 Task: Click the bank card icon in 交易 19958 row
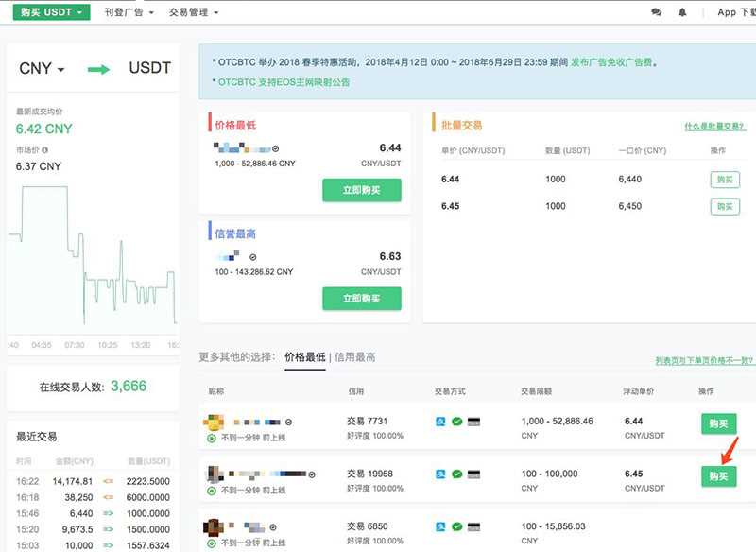click(472, 474)
